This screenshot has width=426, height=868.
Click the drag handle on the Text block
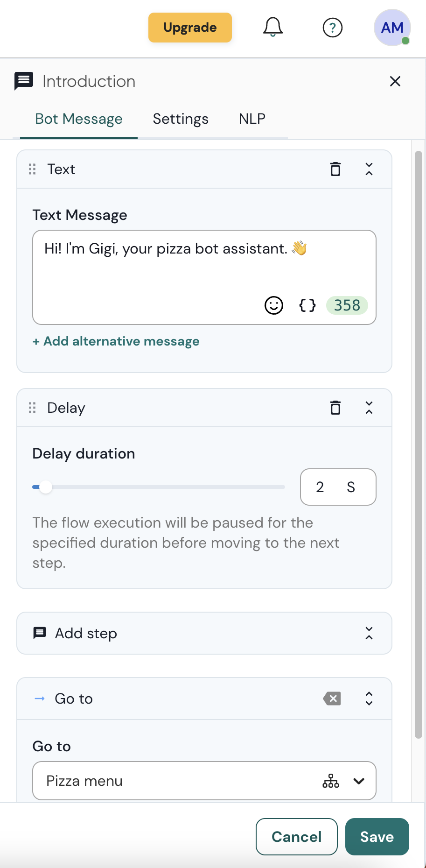coord(32,169)
